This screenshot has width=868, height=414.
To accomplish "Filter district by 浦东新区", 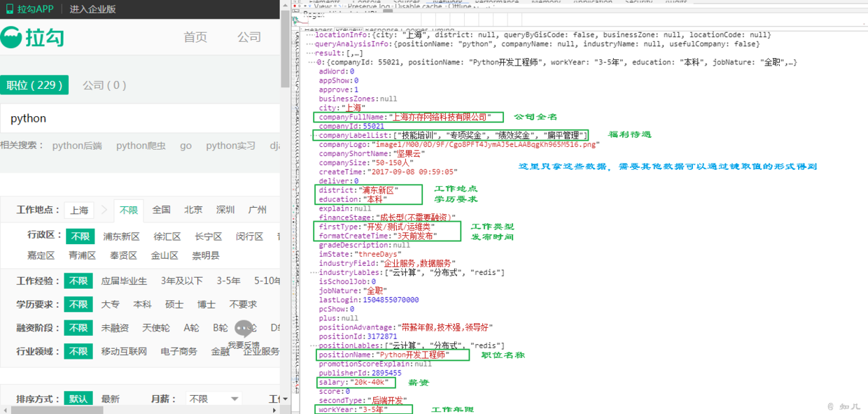I will 122,236.
